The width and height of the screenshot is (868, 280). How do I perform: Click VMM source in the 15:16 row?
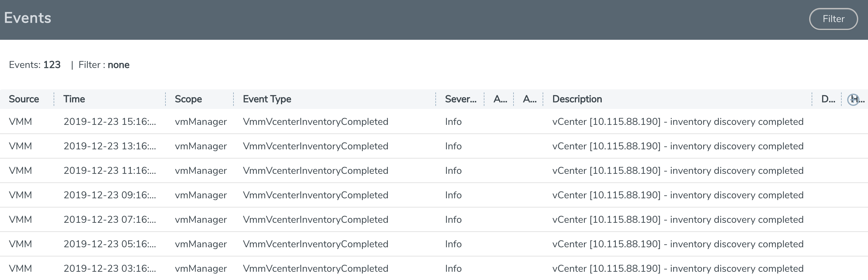point(20,121)
